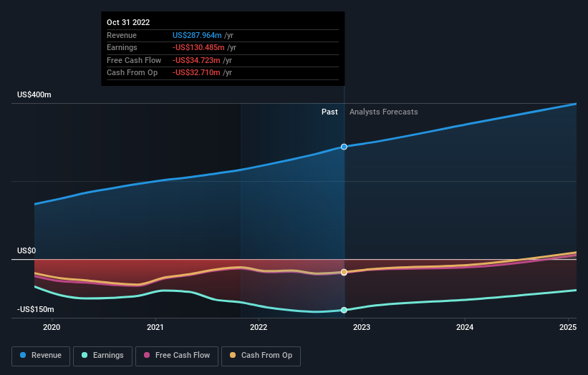Click the teal Earnings data point marker
The height and width of the screenshot is (375, 588).
(344, 310)
